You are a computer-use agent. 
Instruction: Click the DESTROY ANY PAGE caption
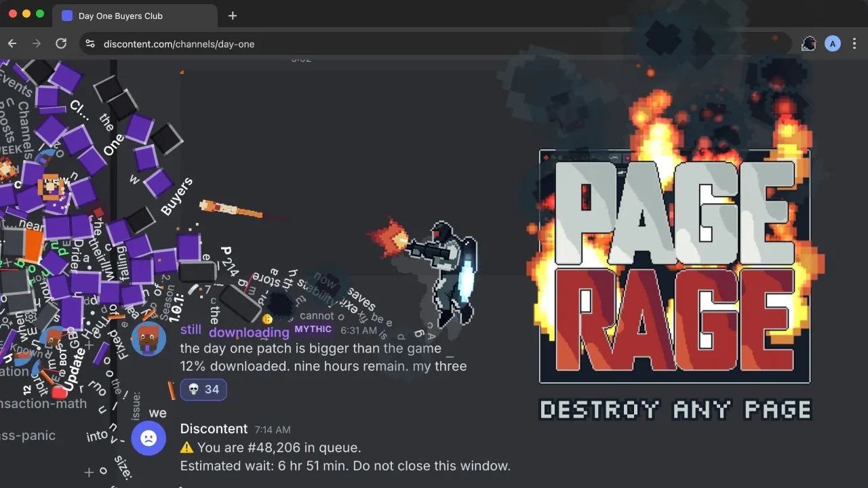[x=675, y=409]
